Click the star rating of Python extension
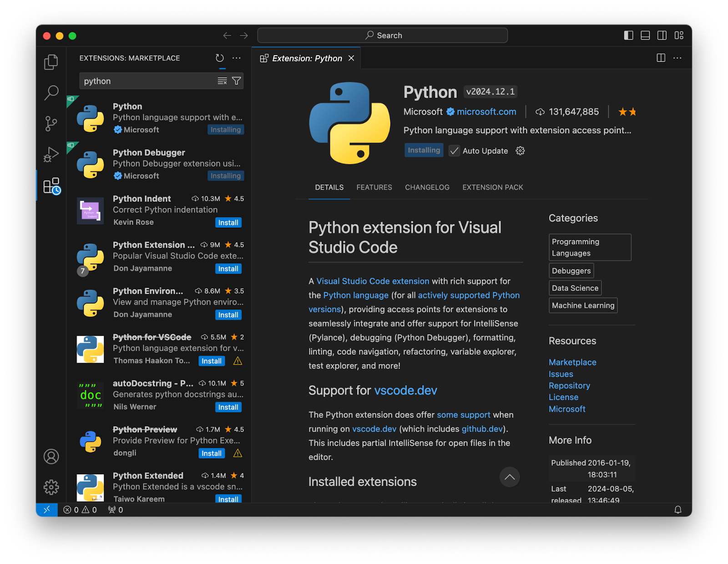Viewport: 728px width, 564px height. click(627, 112)
